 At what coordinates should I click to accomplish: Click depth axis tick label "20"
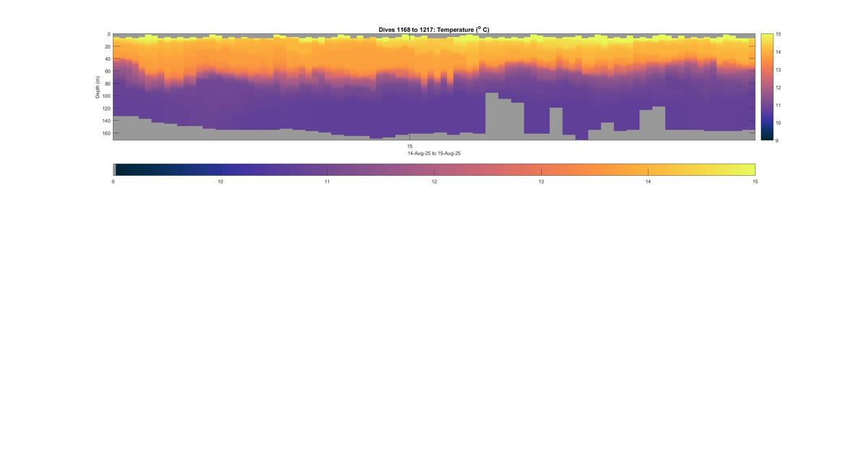pos(107,46)
